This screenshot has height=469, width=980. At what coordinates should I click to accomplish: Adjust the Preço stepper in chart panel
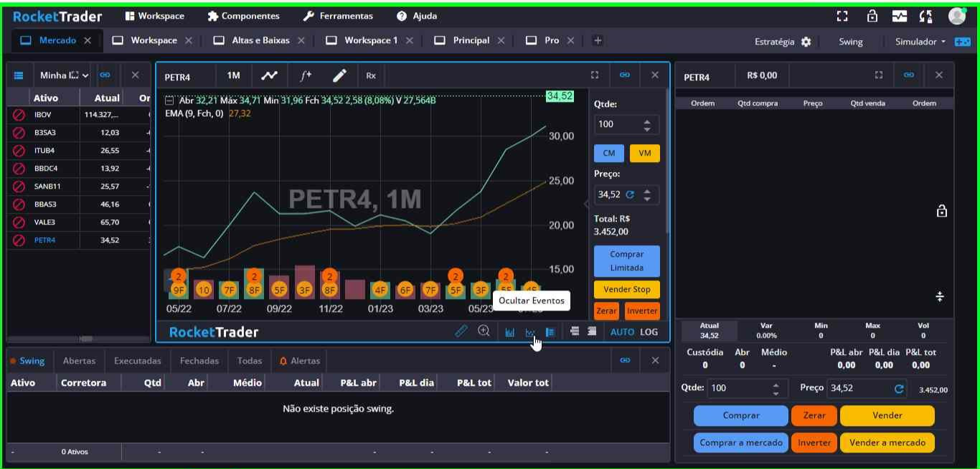pos(647,194)
